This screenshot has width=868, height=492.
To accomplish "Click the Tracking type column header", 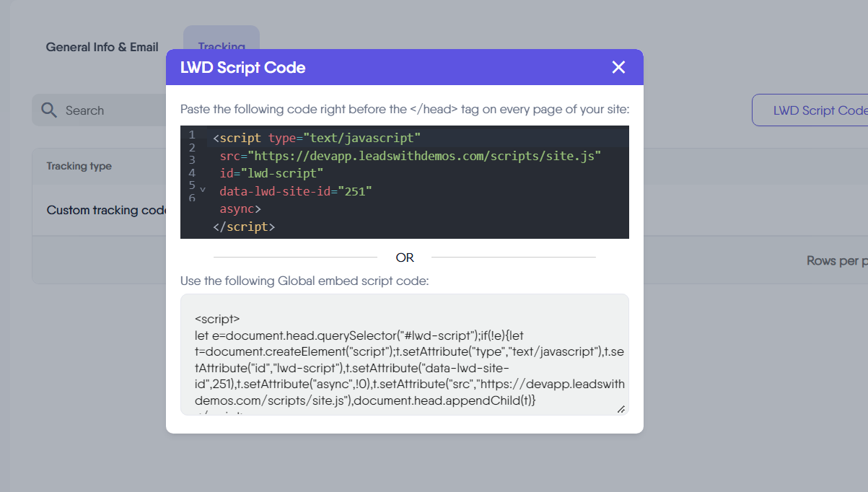I will click(79, 166).
